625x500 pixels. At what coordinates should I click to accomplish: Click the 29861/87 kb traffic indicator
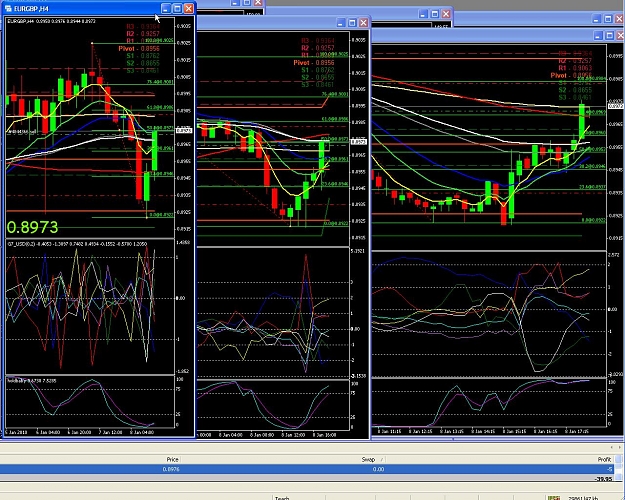[583, 498]
